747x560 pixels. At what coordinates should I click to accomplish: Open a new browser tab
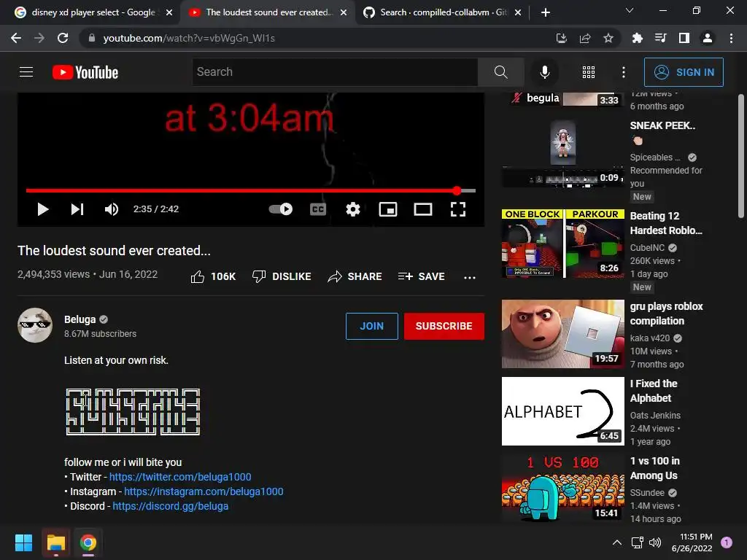click(546, 12)
